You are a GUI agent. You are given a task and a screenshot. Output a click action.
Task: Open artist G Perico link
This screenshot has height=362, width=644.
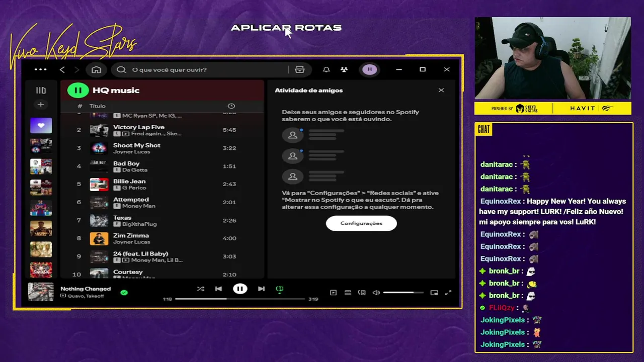(134, 188)
